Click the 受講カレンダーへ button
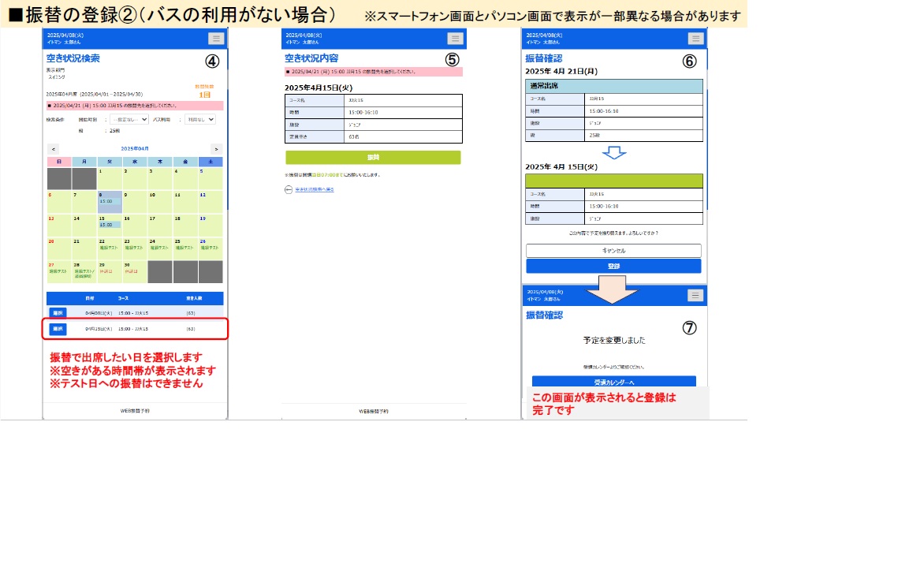This screenshot has height=571, width=924. point(613,382)
